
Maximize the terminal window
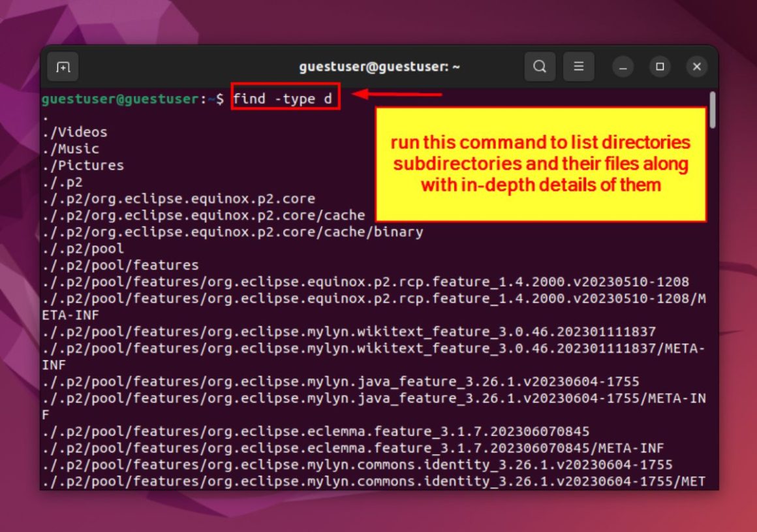[x=660, y=67]
